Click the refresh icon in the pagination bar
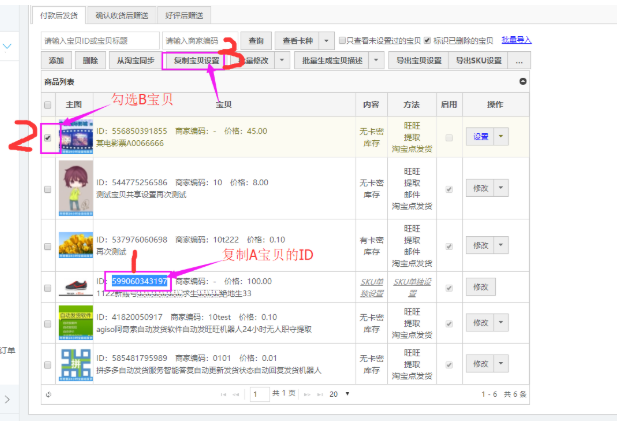Image resolution: width=617 pixels, height=423 pixels. [49, 394]
